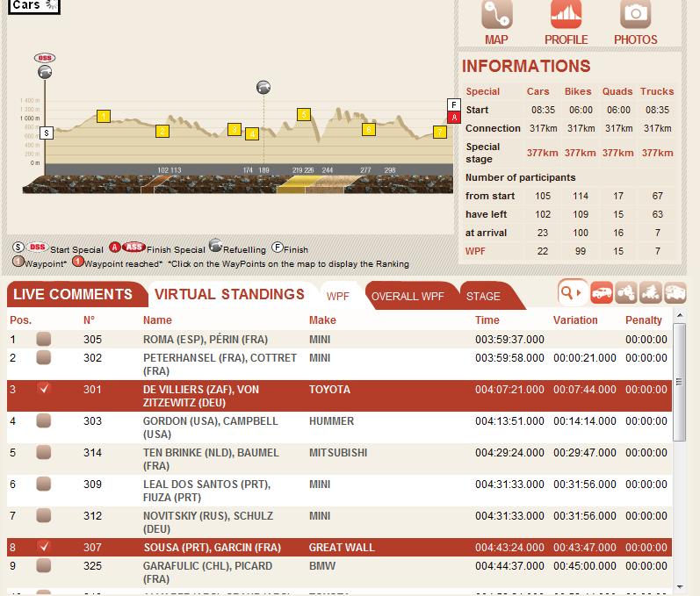
Task: Select waypoint 6 on the profile
Action: (x=369, y=129)
